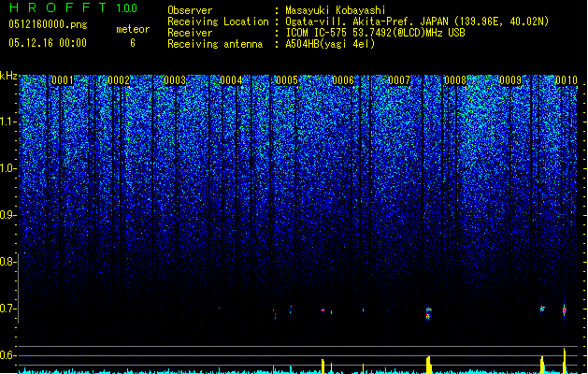Click the 0008 minute marker
Screen dimensions: 588x374
pos(455,80)
